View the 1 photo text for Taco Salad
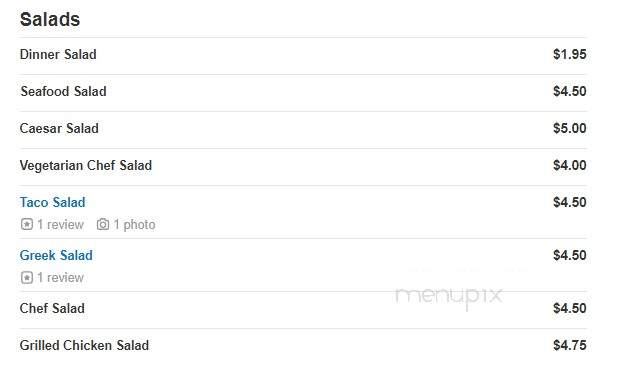Screen dimensions: 628x378 point(134,225)
